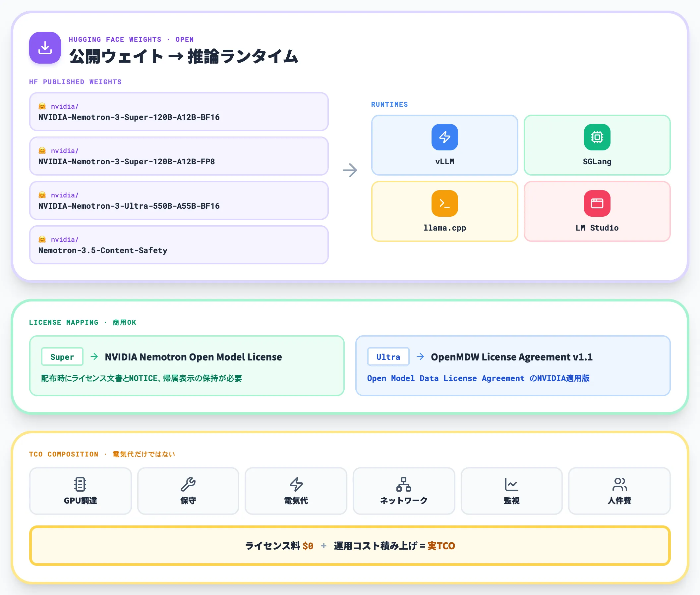This screenshot has height=595, width=700.
Task: Click the purple download icon in header
Action: click(45, 48)
